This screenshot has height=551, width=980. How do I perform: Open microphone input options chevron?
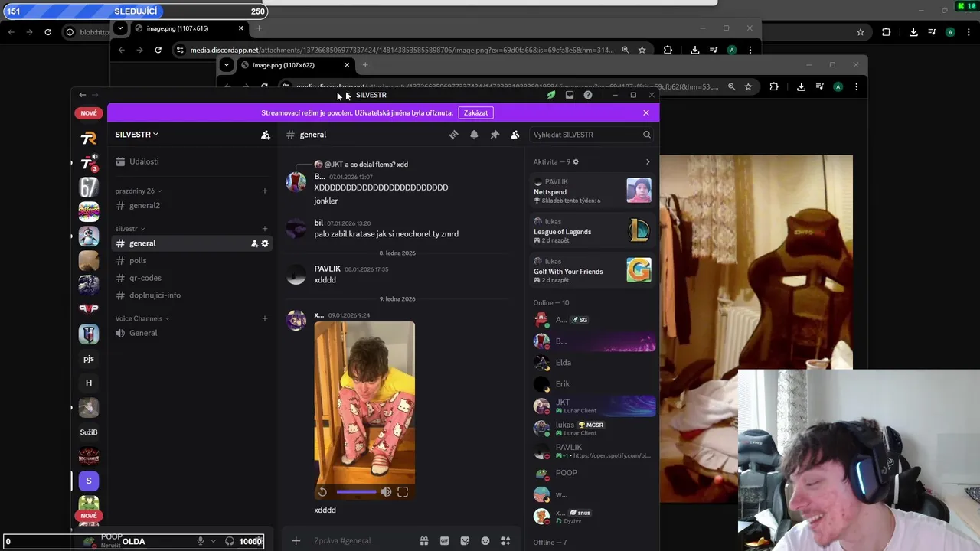(213, 541)
